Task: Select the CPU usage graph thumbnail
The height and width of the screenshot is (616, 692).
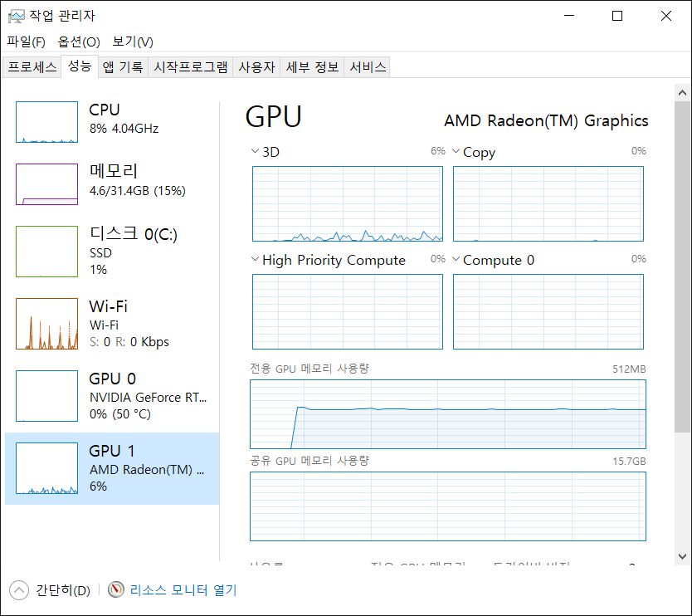Action: [x=46, y=122]
